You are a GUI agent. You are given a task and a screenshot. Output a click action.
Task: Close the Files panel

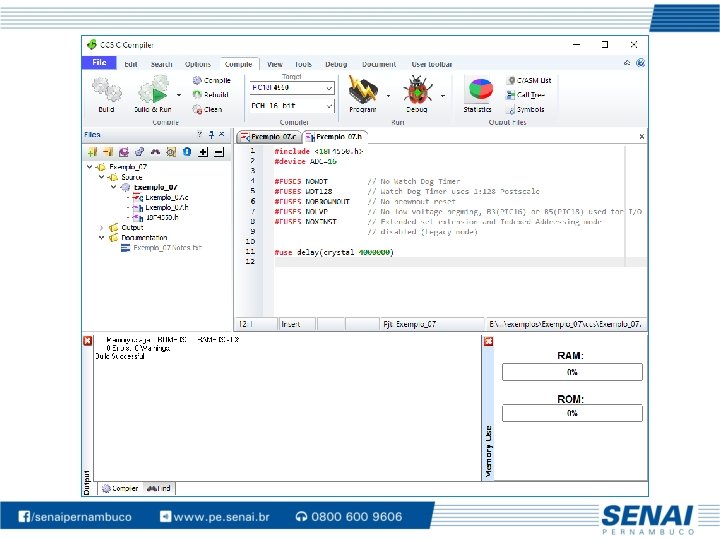click(222, 134)
